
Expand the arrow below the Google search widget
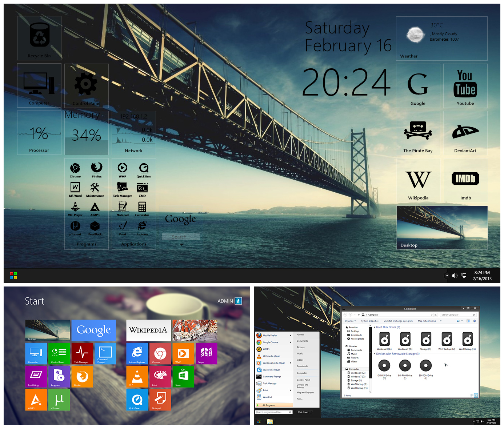[x=181, y=245]
